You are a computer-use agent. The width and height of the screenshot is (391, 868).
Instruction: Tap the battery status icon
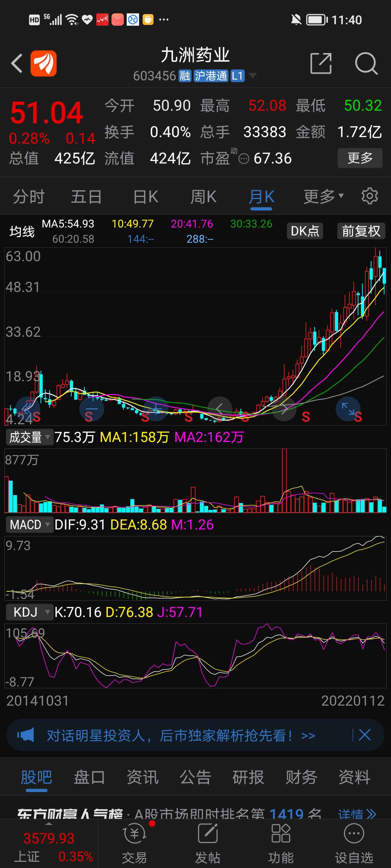317,20
